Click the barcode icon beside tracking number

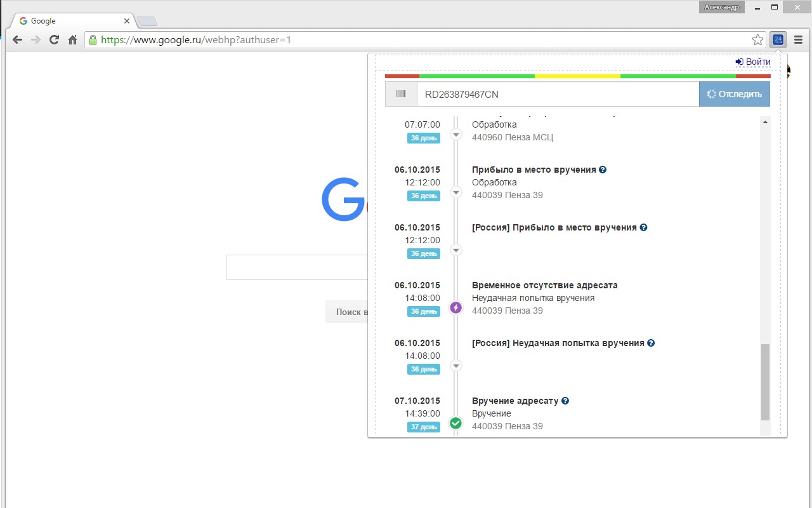pyautogui.click(x=401, y=94)
